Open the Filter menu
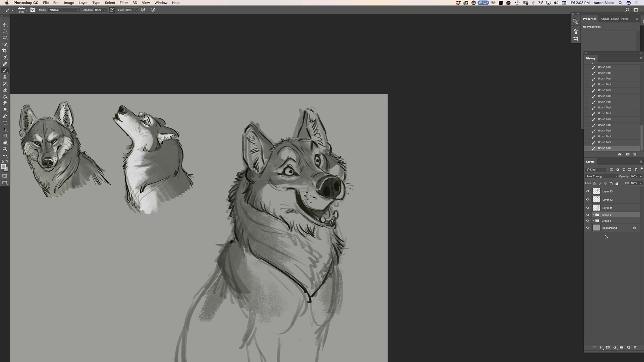The image size is (644, 362). (x=123, y=3)
